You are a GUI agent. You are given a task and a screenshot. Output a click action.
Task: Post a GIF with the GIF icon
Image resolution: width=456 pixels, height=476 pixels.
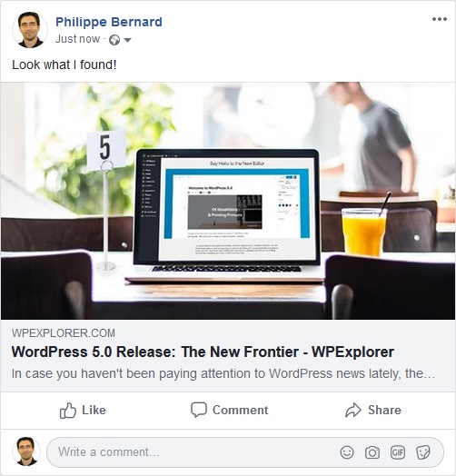(398, 452)
